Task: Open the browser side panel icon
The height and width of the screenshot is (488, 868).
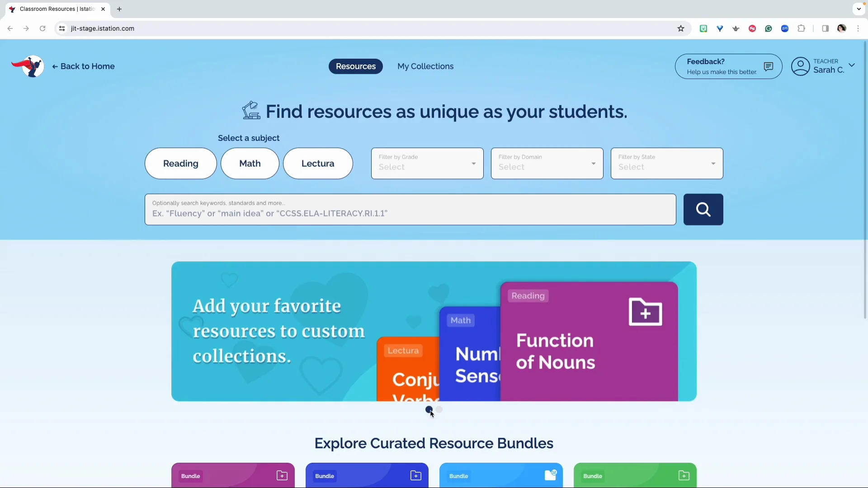Action: pyautogui.click(x=825, y=28)
